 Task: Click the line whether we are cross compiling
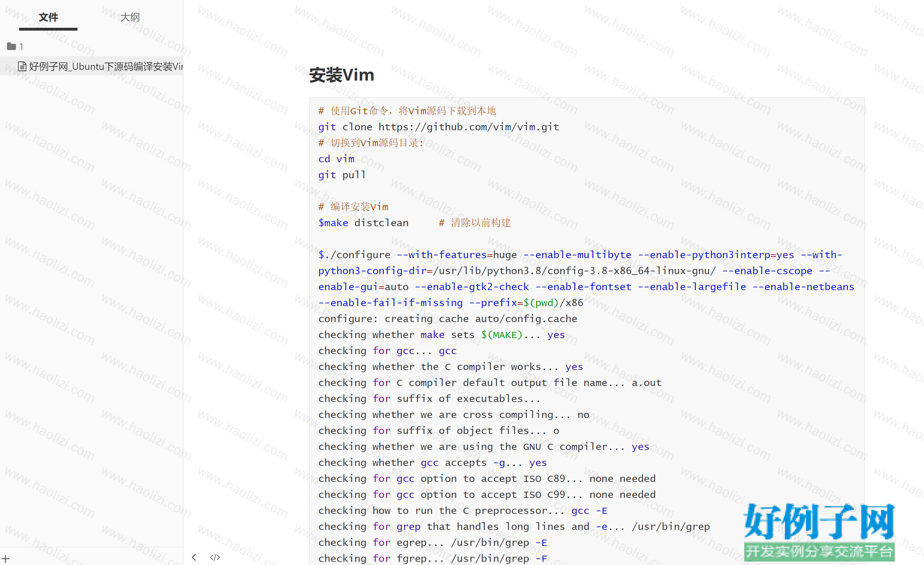(x=454, y=415)
